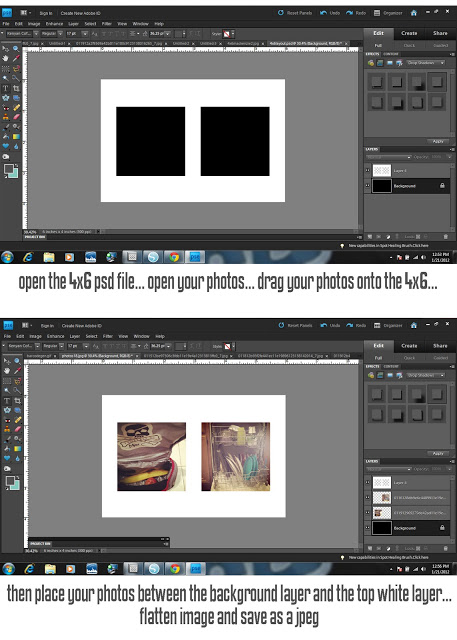Pick the Red Eye Removal tool in upper screenshot

click(x=6, y=108)
